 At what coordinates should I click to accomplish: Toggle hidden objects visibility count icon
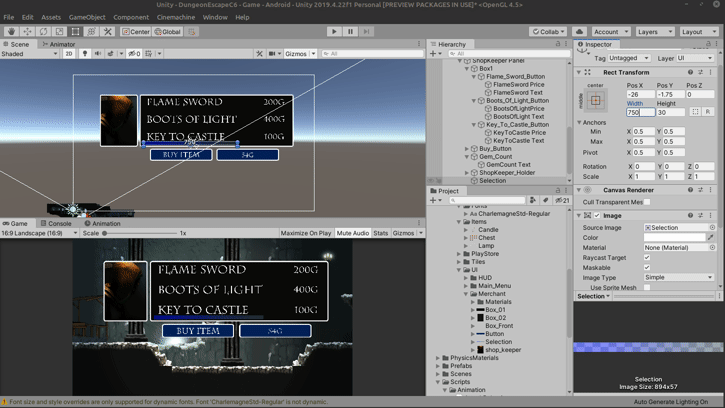point(134,54)
